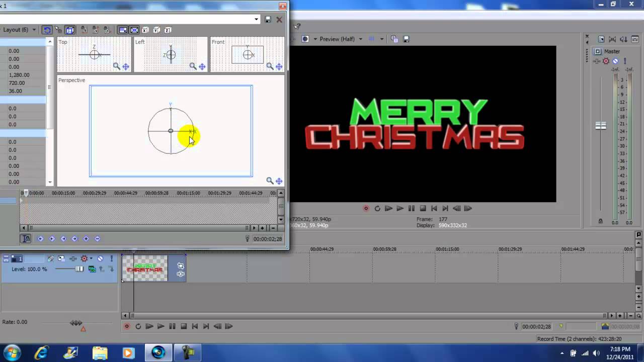Toggle Prevent Scaling Y cube icon
The width and height of the screenshot is (644, 362).
coord(156,30)
